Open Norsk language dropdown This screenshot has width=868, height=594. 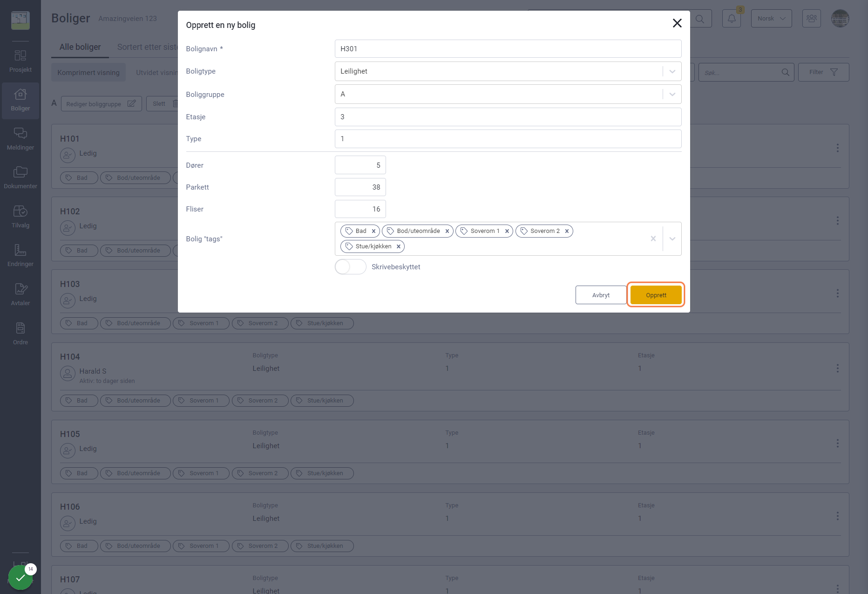tap(771, 19)
